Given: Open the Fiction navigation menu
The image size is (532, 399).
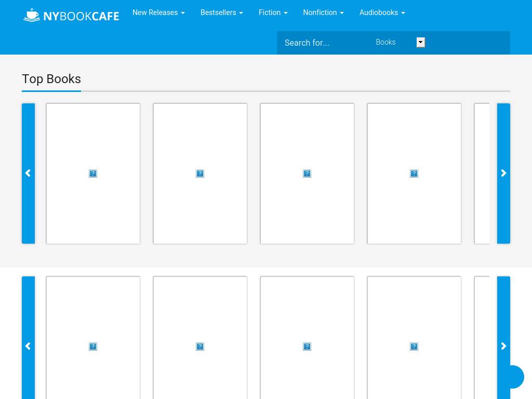Looking at the screenshot, I should (x=273, y=12).
